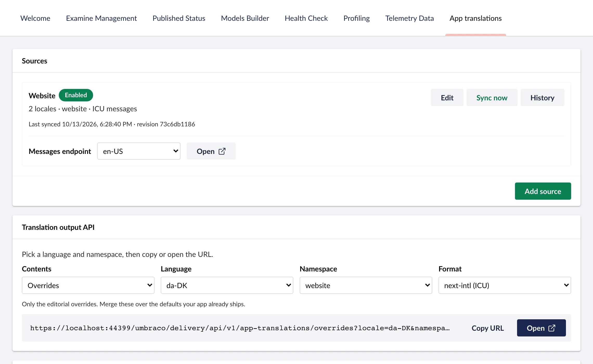Open the Welcome tab
This screenshot has width=593, height=364.
[x=35, y=18]
